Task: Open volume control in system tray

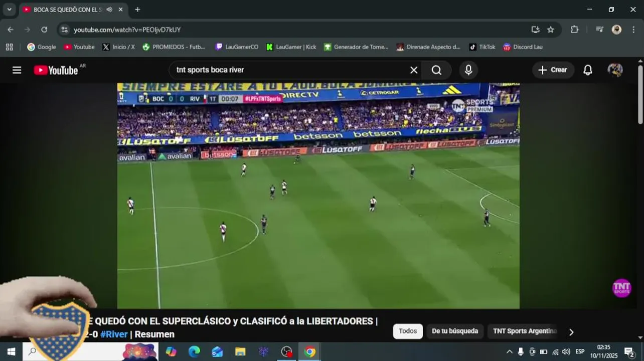Action: (x=566, y=352)
